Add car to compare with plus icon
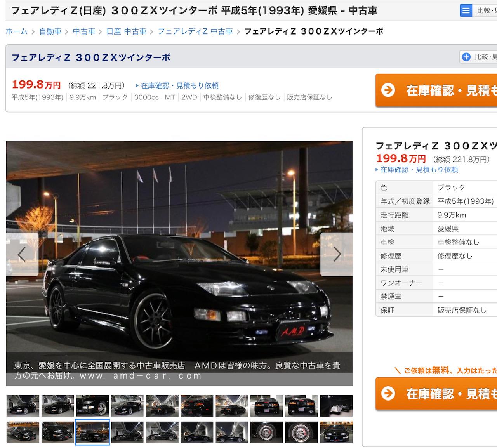This screenshot has height=448, width=497. coord(466,57)
